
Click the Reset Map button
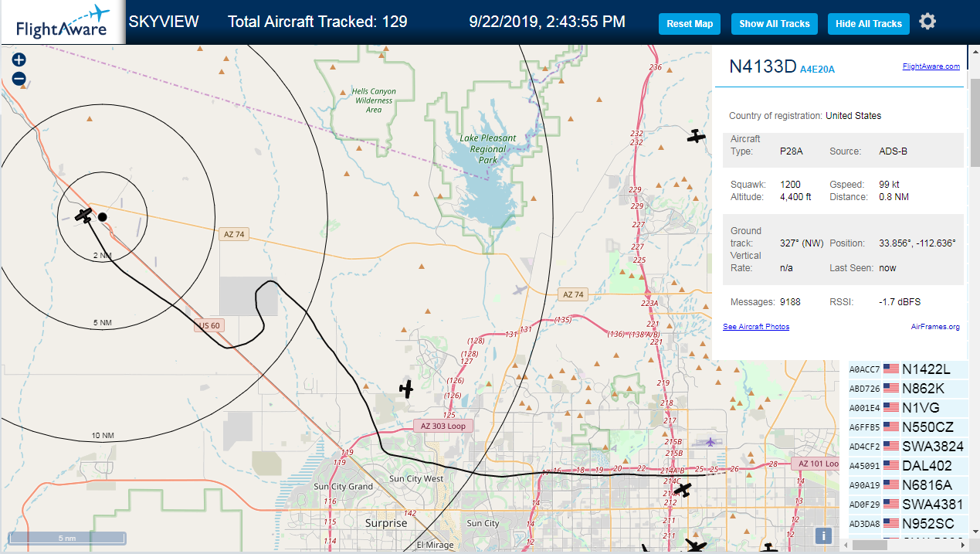(690, 24)
